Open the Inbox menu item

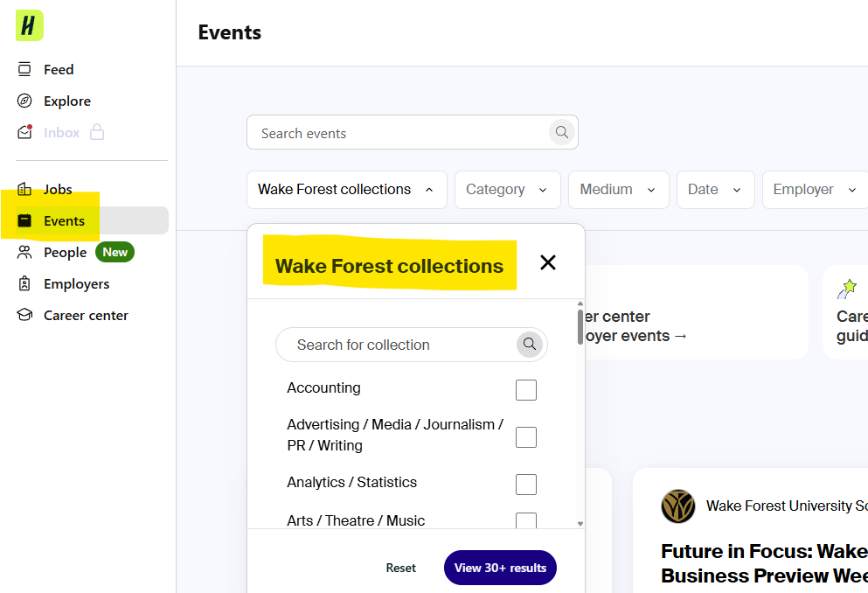61,133
